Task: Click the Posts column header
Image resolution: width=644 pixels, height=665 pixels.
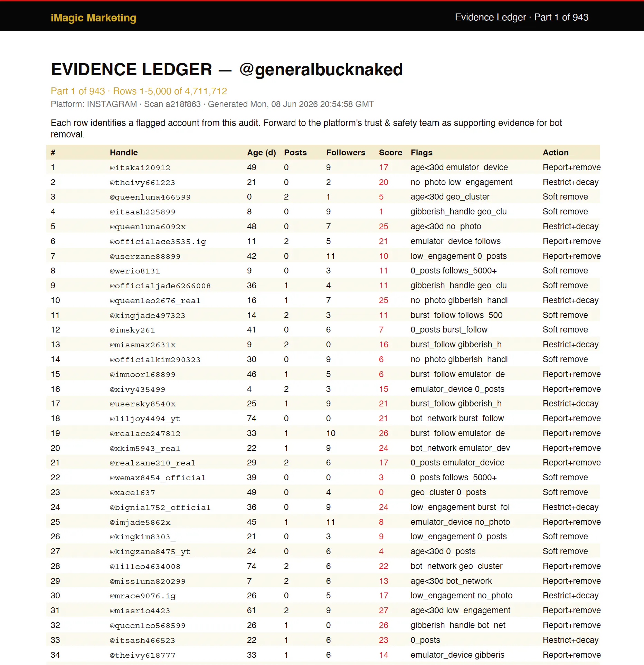Action: [295, 153]
